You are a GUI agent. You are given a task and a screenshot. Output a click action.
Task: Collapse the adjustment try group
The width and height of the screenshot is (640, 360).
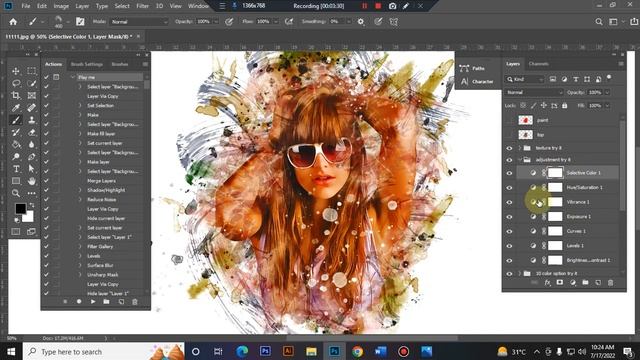point(520,160)
